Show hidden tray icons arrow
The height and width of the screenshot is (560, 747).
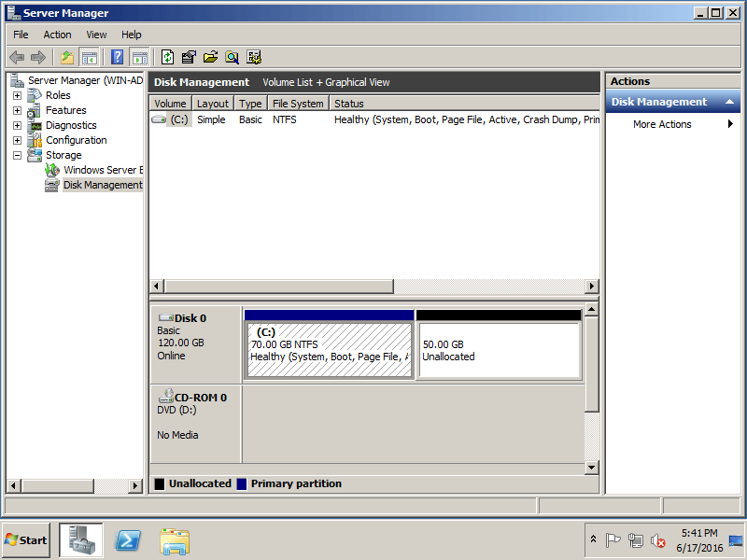[x=593, y=539]
